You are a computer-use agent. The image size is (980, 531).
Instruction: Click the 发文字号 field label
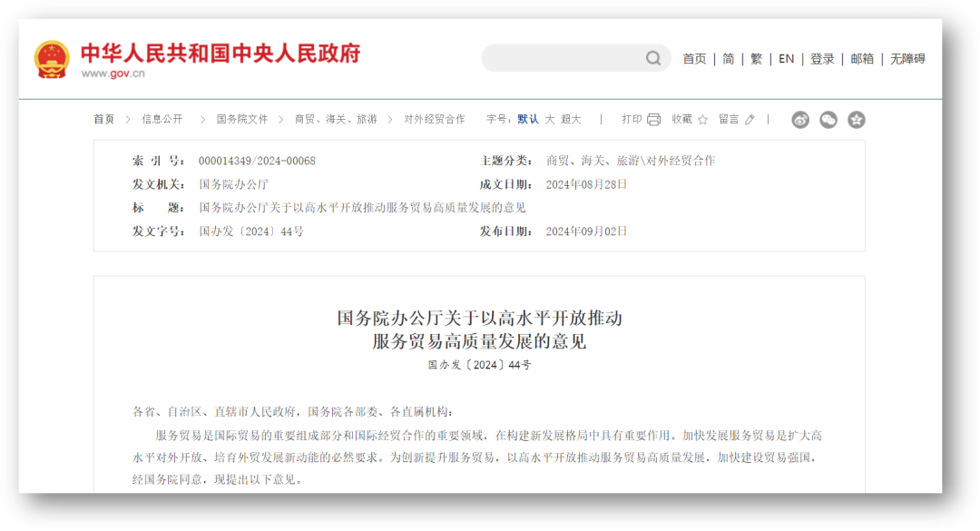click(x=158, y=231)
